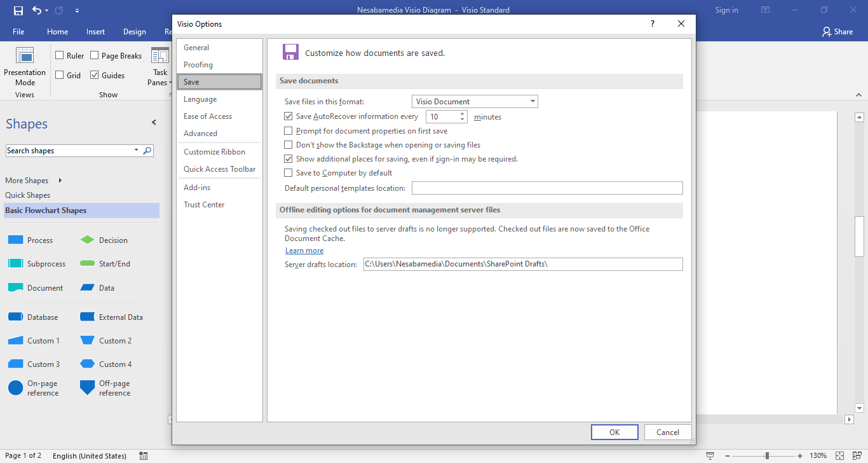The width and height of the screenshot is (868, 463).
Task: Click the Start/End shape icon
Action: pos(87,263)
